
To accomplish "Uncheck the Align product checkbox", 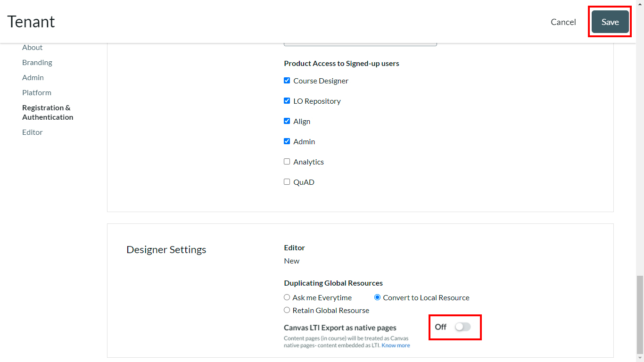I will [x=287, y=121].
